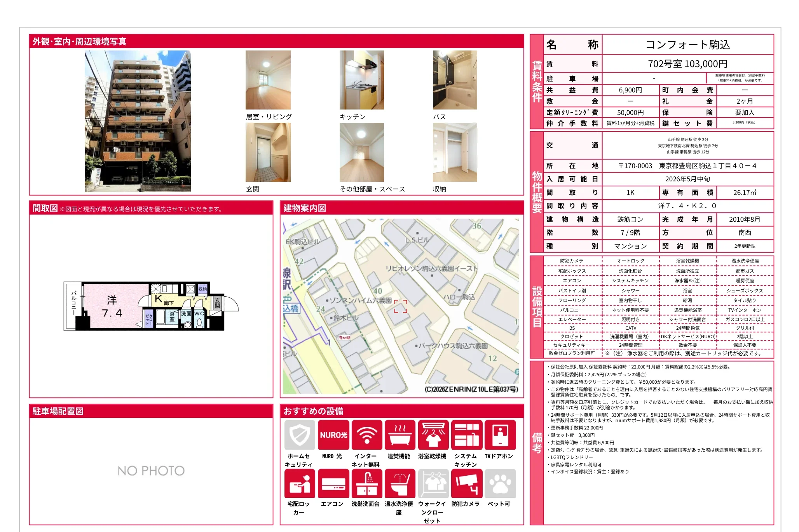The height and width of the screenshot is (532, 799).
Task: Click the NURO光 equipment icon
Action: tap(333, 435)
